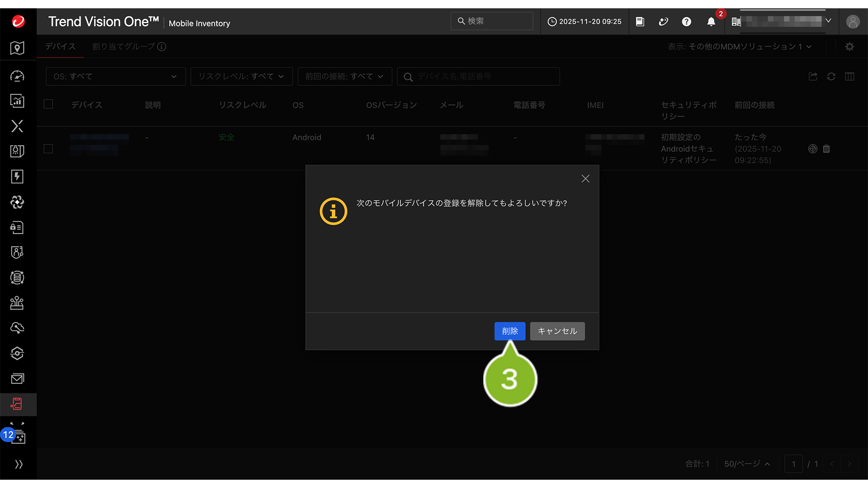Toggle the select-all devices checkbox

pos(48,104)
